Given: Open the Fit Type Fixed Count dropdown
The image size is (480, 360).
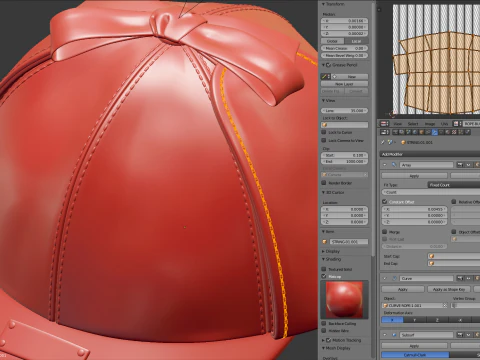Looking at the screenshot, I should click(x=454, y=185).
